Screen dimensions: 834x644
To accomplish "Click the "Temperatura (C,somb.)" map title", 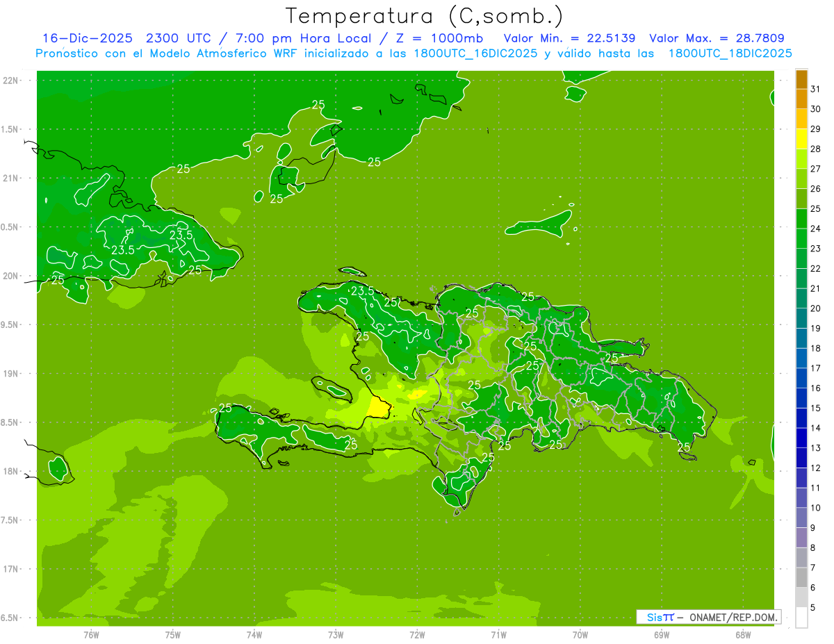I will [x=425, y=17].
